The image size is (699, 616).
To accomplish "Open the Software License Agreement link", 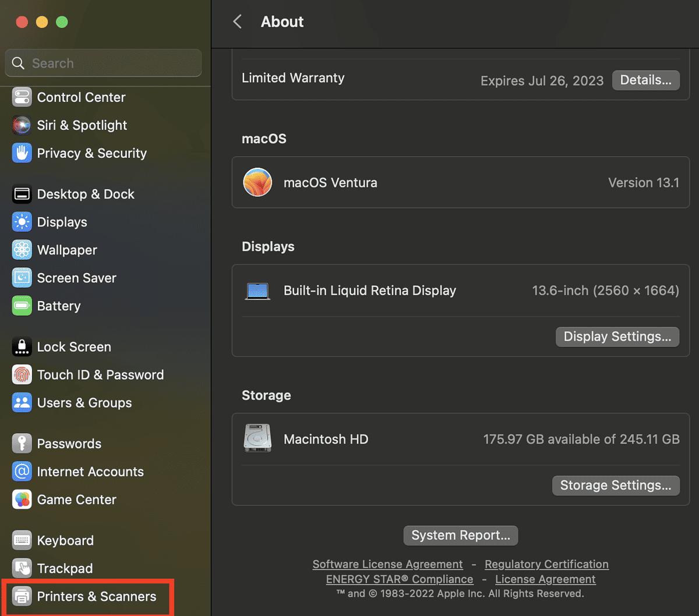I will click(387, 564).
